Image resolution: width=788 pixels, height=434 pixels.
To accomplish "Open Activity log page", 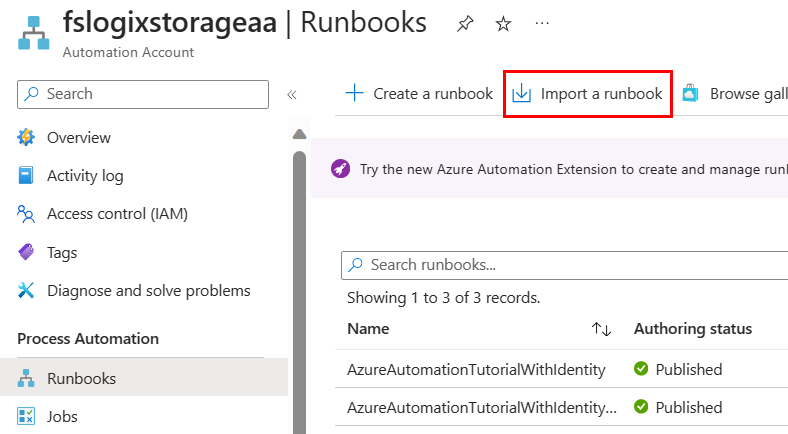I will click(85, 175).
